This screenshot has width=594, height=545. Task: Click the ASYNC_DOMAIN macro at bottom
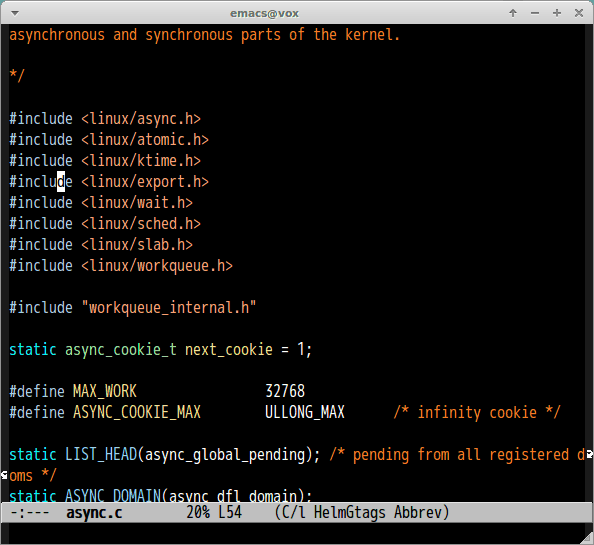click(x=113, y=495)
